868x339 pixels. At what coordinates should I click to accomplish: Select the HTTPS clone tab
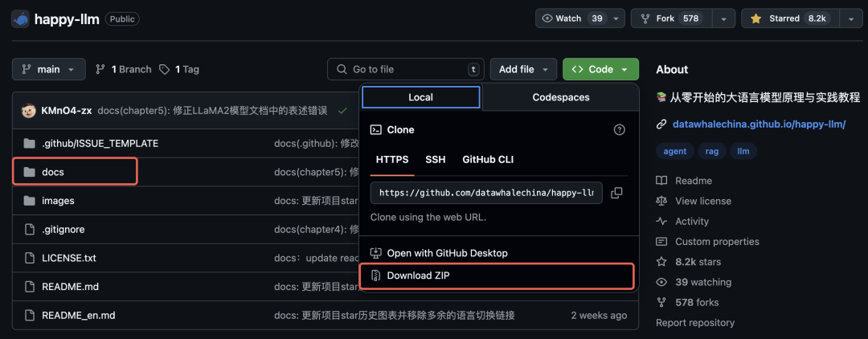click(392, 160)
